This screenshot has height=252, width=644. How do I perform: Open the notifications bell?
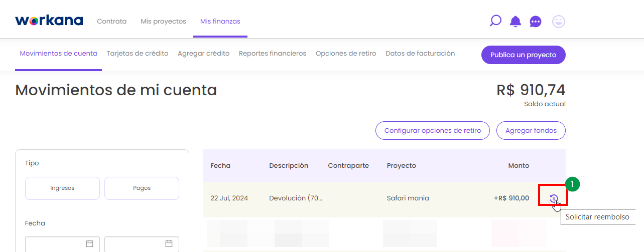[x=516, y=21]
